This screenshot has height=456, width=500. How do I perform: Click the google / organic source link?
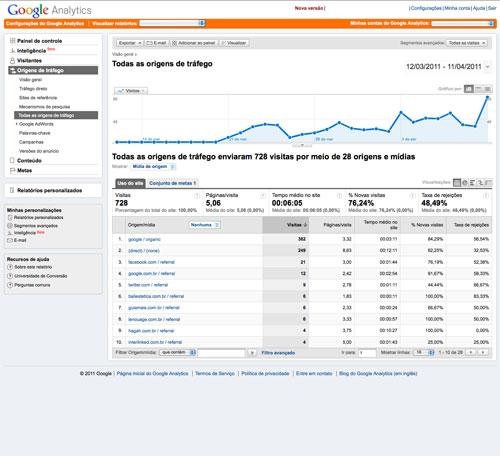144,239
